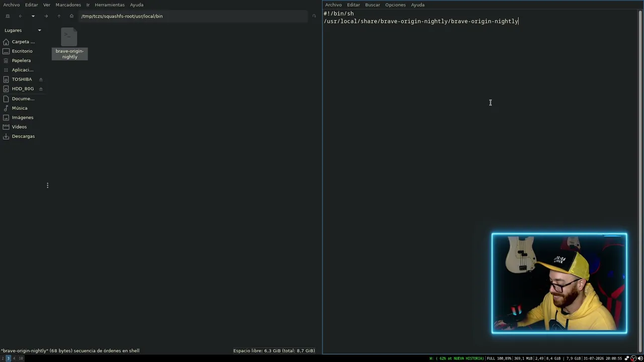Viewport: 644px width, 362px height.
Task: Open file manager Ayuda menu
Action: tap(137, 5)
